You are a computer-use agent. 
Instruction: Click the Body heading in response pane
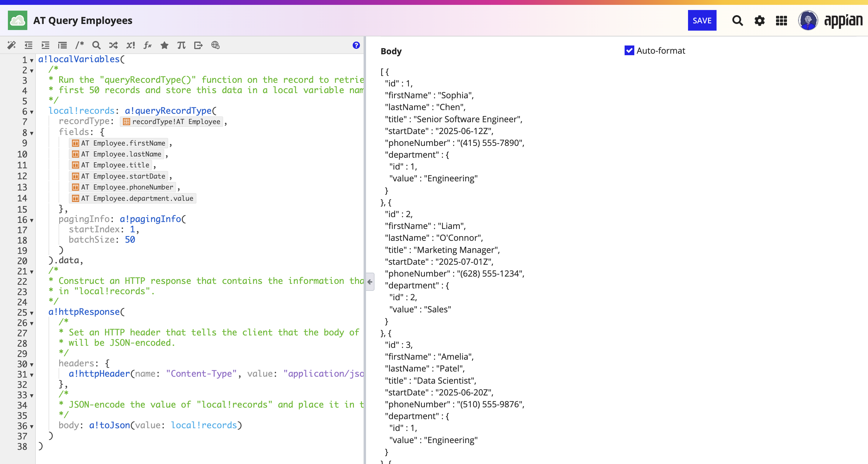point(391,51)
